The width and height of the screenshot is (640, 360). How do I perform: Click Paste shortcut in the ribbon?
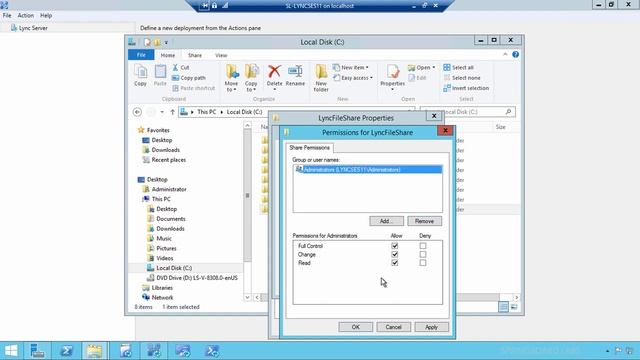coord(194,88)
